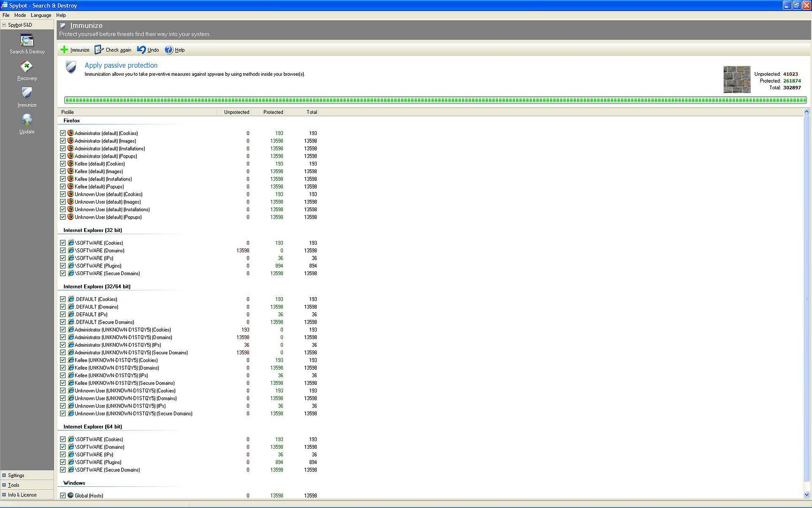This screenshot has height=508, width=812.
Task: Click the green plus Immunize icon
Action: click(x=64, y=49)
